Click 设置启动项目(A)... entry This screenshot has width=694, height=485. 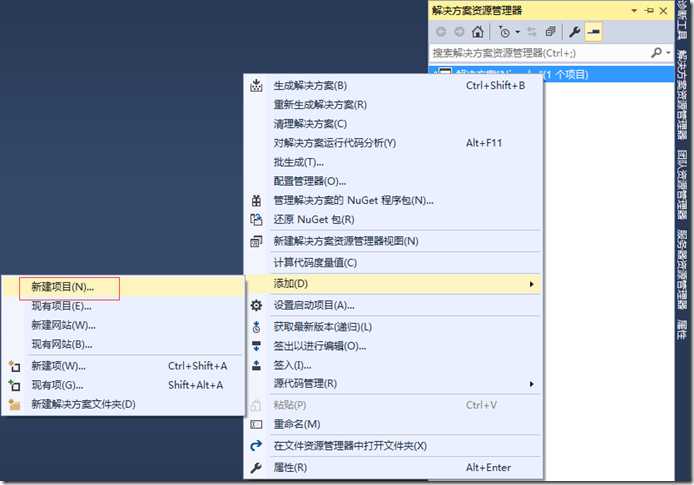[393, 305]
